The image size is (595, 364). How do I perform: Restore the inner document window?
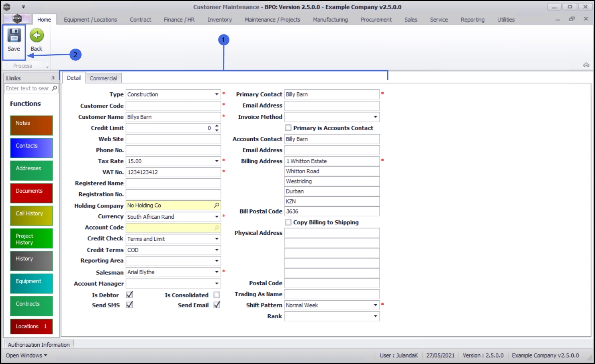(x=572, y=19)
